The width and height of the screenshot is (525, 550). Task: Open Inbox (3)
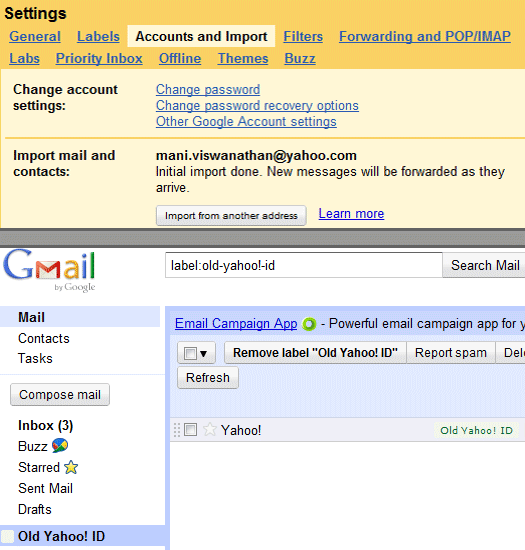pyautogui.click(x=46, y=425)
